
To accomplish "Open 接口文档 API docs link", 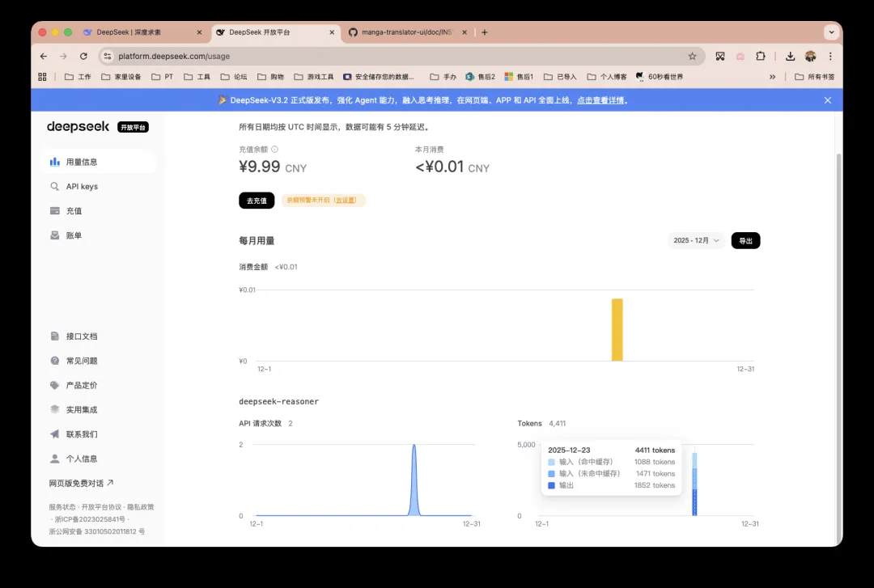I will coord(81,336).
